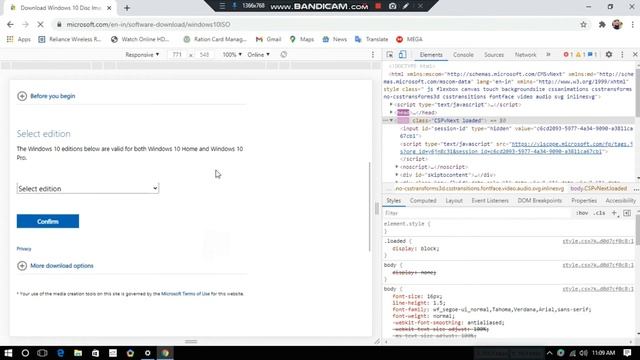Bookmark this page with the star icon
The height and width of the screenshot is (360, 640).
coord(584,24)
